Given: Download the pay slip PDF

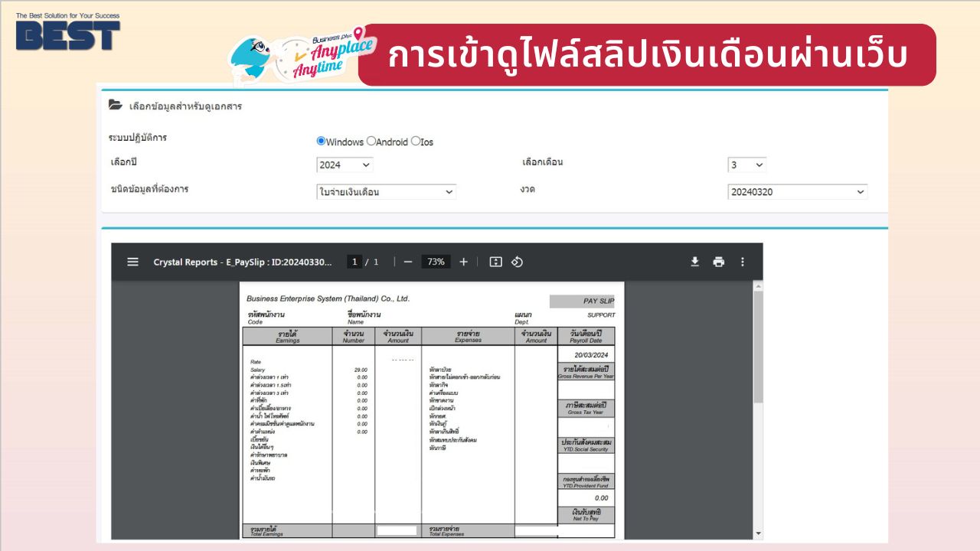Looking at the screenshot, I should [694, 262].
